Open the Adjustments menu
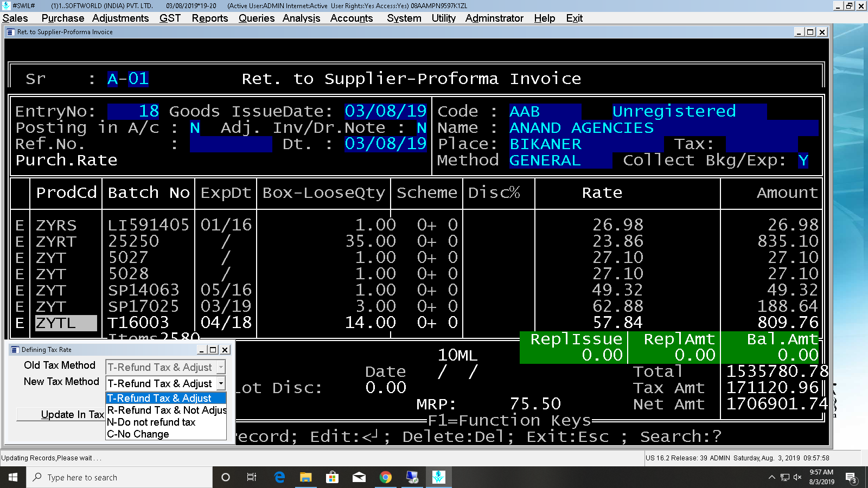Image resolution: width=868 pixels, height=488 pixels. [x=120, y=18]
